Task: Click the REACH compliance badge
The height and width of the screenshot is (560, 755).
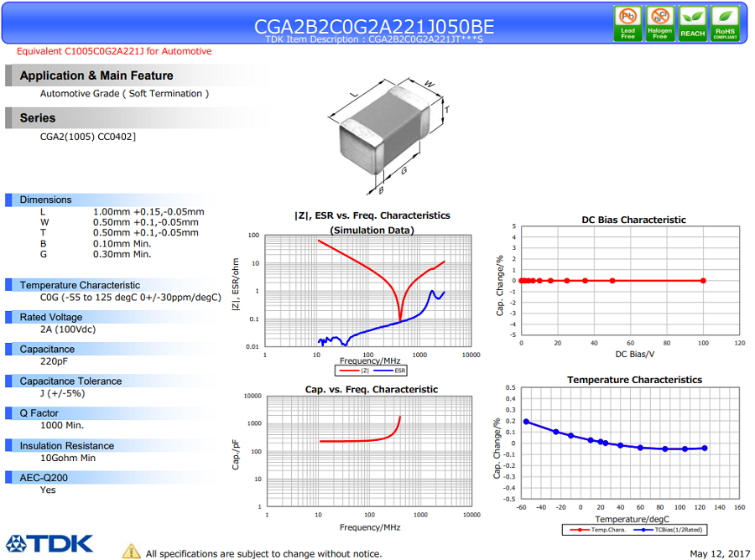Action: coord(692,23)
